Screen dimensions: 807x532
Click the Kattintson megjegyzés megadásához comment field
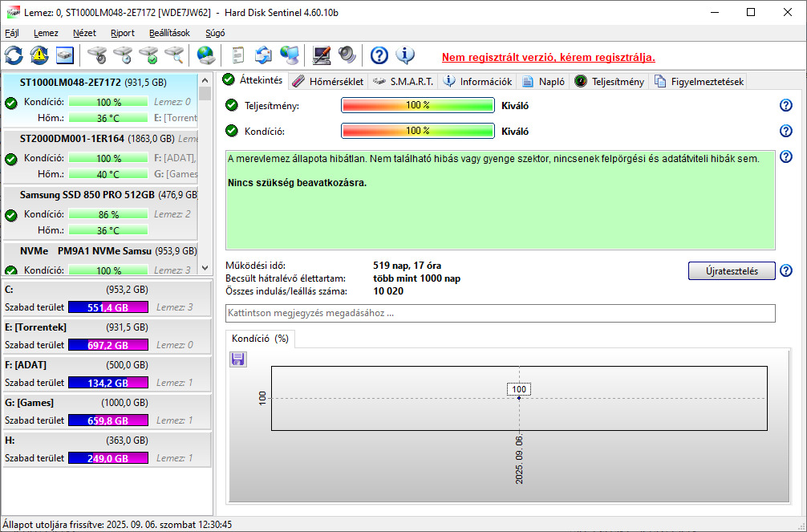[x=501, y=313]
